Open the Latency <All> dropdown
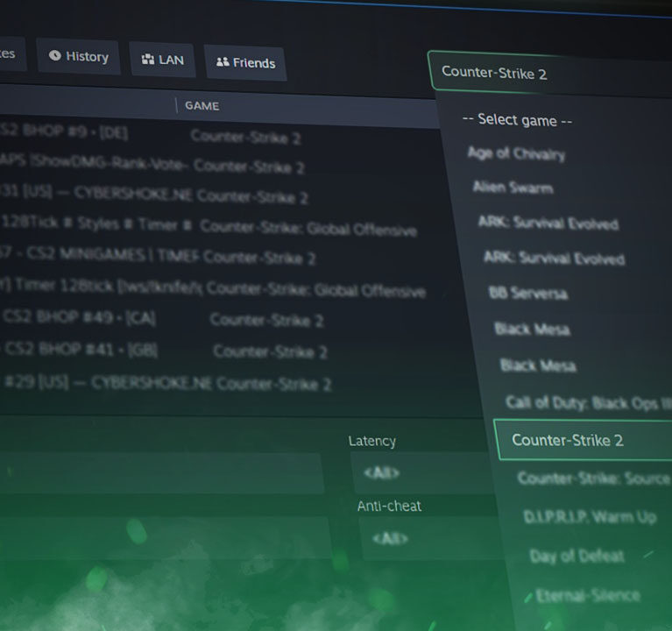 coord(420,473)
